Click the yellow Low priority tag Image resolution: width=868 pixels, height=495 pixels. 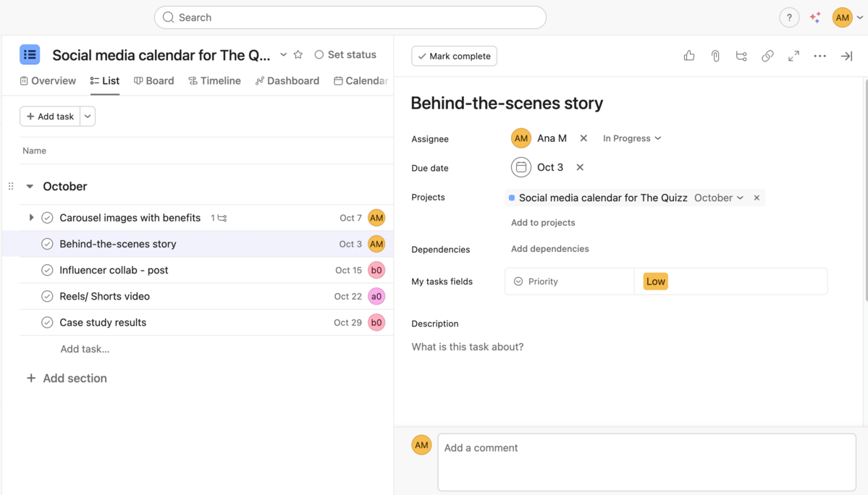(x=655, y=281)
